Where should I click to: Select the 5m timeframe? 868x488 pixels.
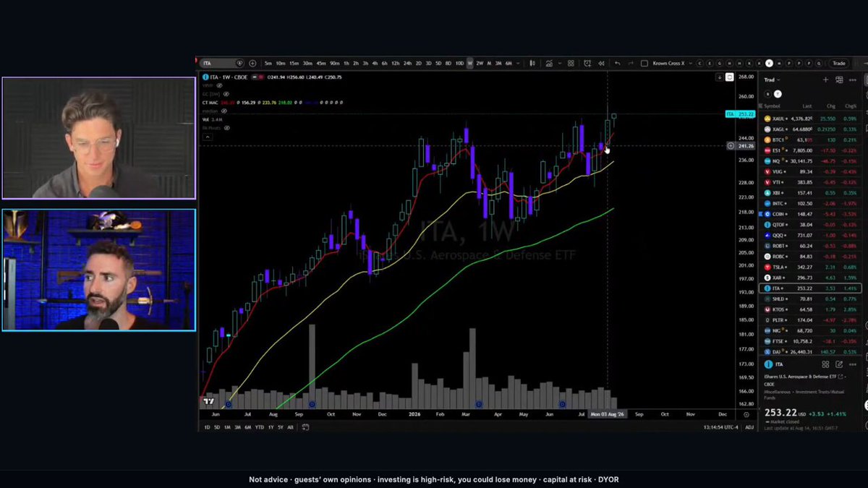268,63
